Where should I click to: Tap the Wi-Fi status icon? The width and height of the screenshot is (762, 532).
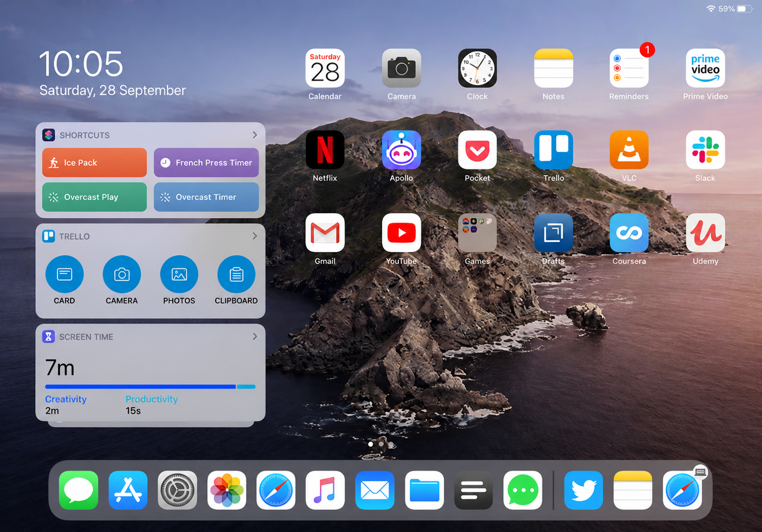click(x=711, y=9)
